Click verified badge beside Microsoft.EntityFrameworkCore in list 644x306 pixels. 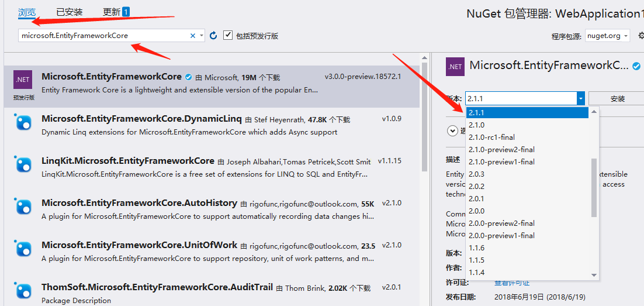coord(189,77)
